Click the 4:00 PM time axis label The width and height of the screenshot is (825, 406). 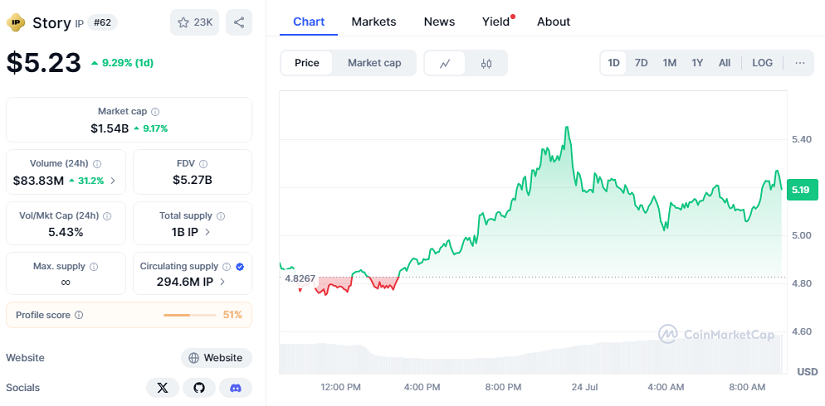click(422, 388)
